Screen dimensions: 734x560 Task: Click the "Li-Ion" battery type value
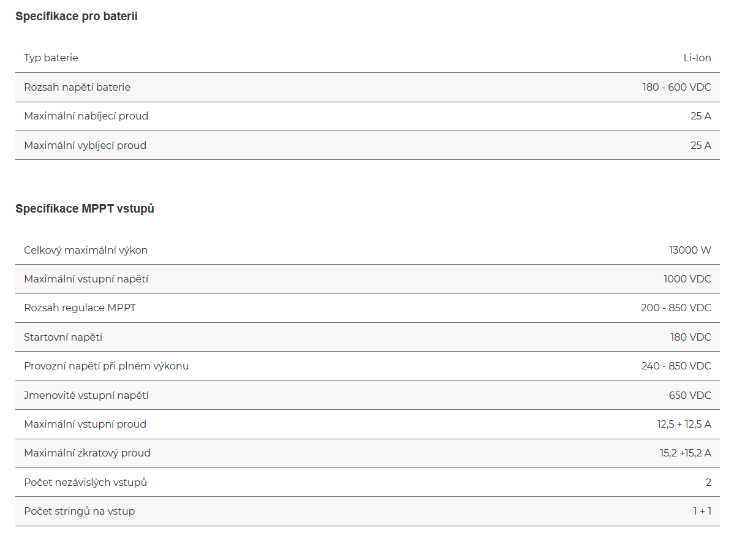tap(697, 58)
